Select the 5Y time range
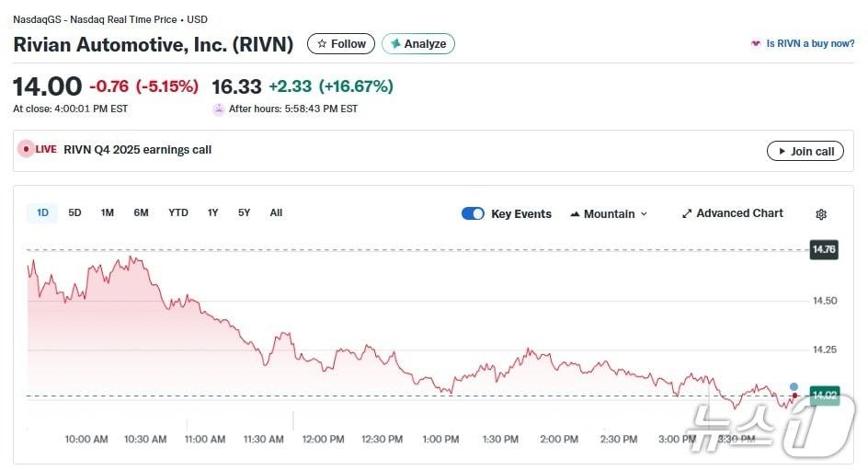This screenshot has width=868, height=470. tap(244, 212)
